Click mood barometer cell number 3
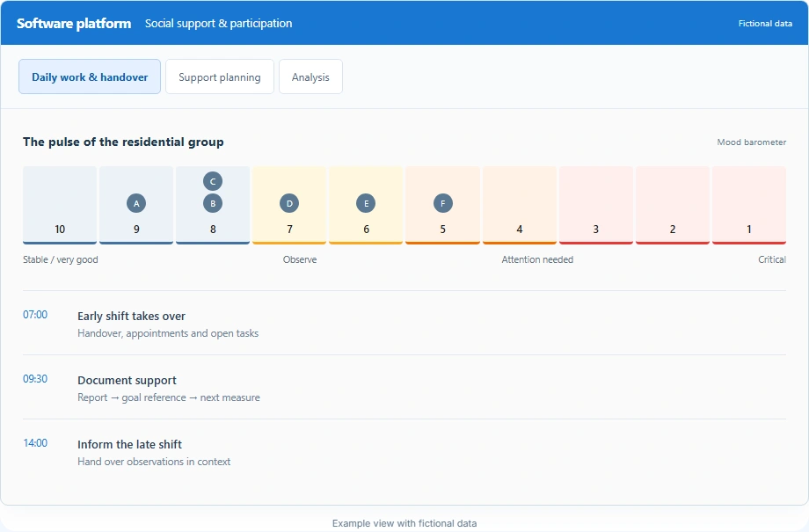 (x=596, y=205)
